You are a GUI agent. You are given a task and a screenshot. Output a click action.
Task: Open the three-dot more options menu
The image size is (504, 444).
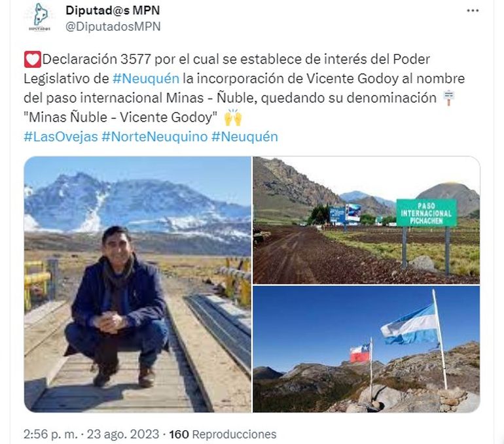click(473, 10)
